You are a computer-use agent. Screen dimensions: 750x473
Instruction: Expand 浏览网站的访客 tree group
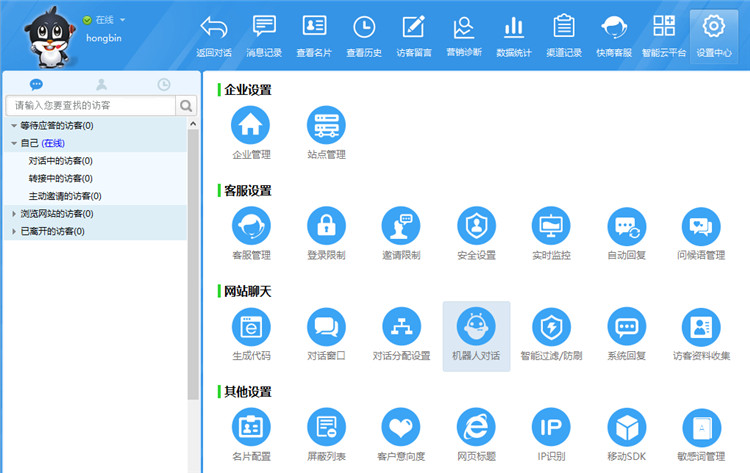point(14,214)
